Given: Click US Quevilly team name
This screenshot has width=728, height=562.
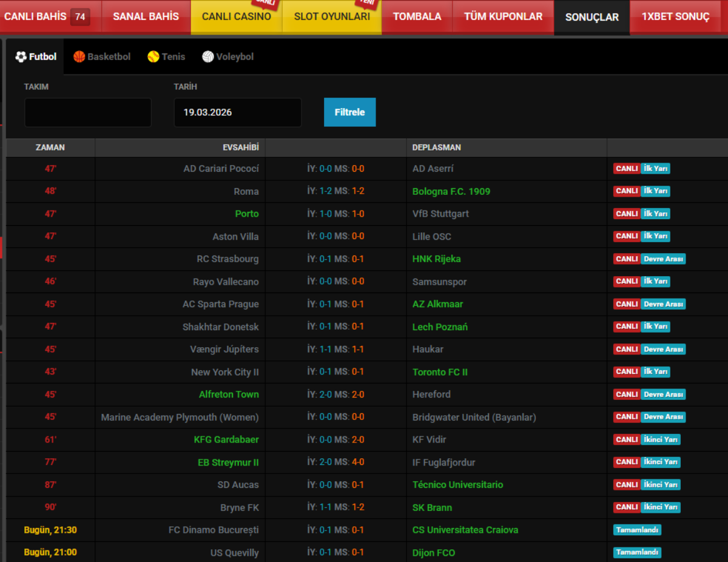Looking at the screenshot, I should click(x=234, y=553).
